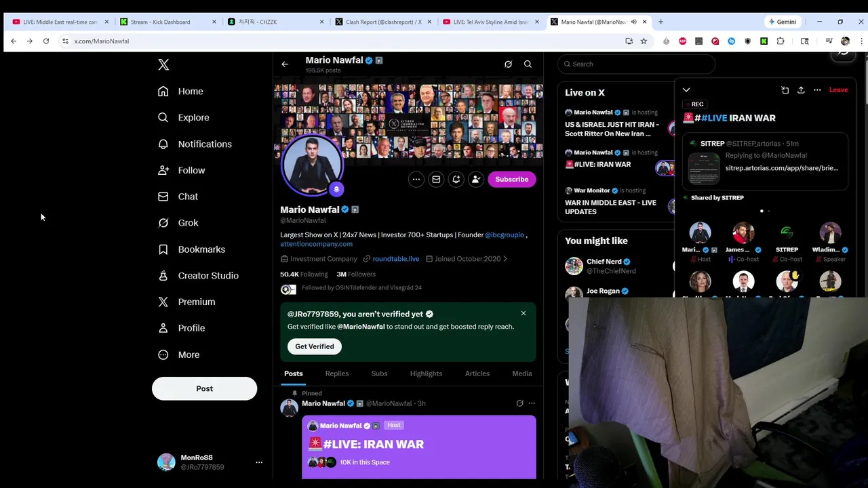Open more options on the pinned post
This screenshot has height=488, width=868.
click(532, 403)
